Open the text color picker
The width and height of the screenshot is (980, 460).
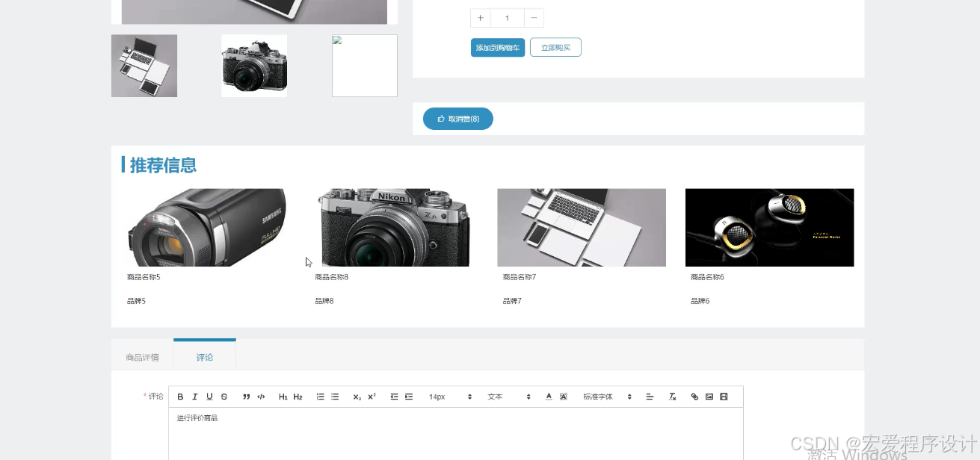click(549, 397)
